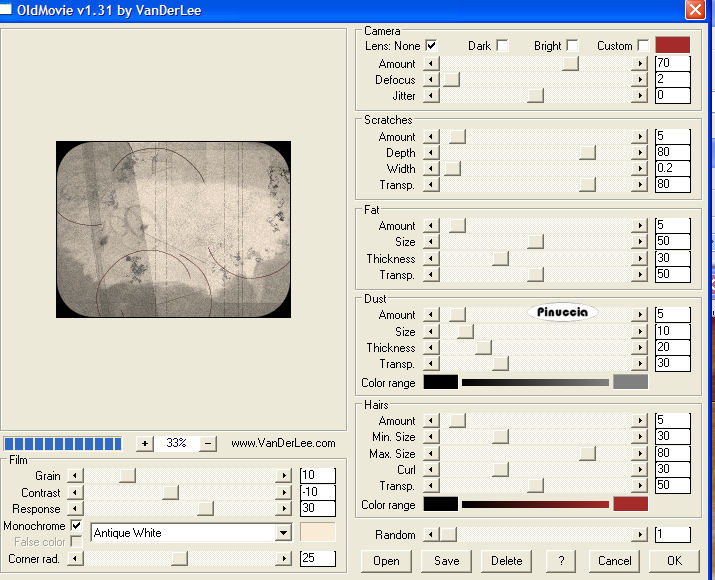Click the zoom in plus button
The image size is (715, 580).
pos(145,443)
